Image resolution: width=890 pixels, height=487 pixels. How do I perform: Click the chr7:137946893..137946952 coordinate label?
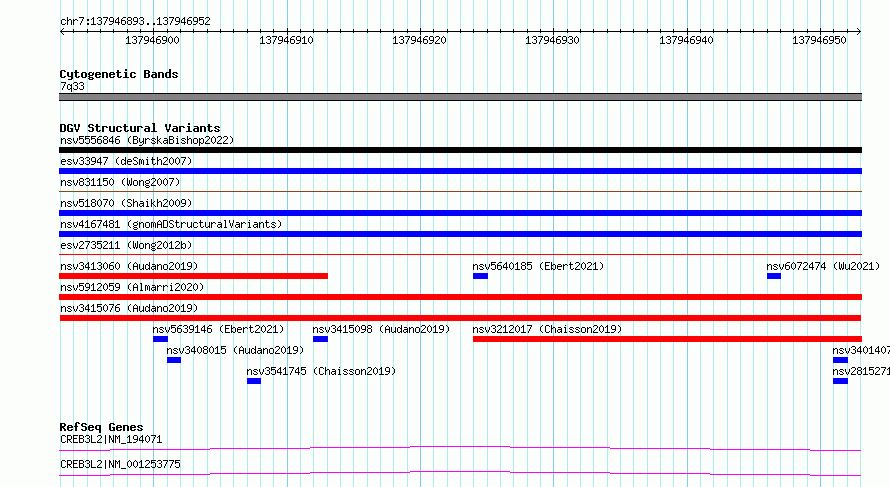point(135,21)
